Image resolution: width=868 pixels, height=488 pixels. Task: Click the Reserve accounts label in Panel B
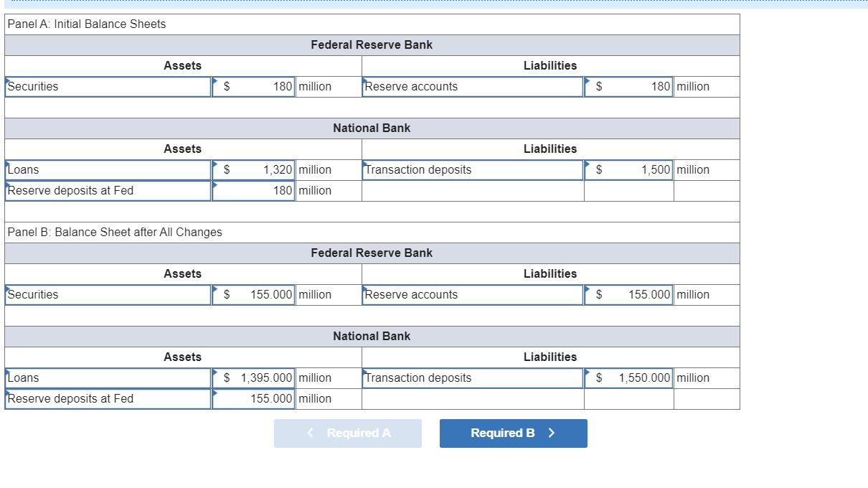472,294
